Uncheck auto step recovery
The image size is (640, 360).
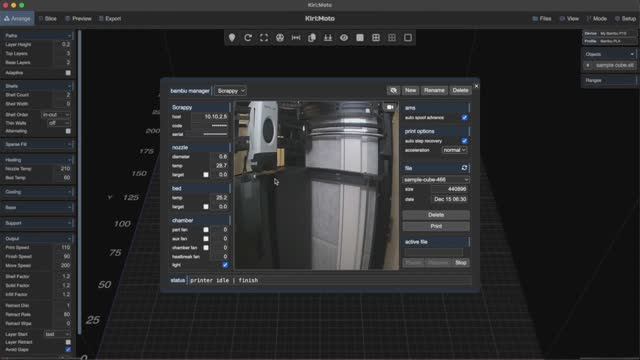click(464, 141)
